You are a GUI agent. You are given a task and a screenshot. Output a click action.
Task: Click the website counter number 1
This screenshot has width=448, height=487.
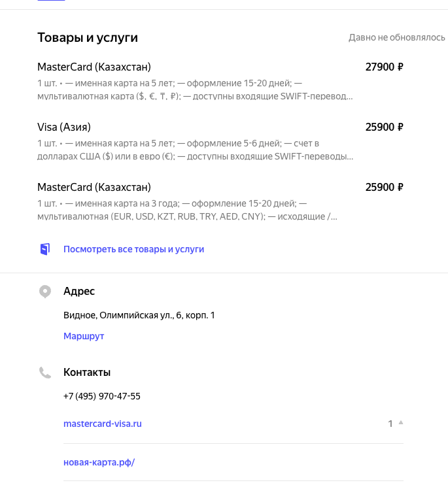(x=390, y=424)
